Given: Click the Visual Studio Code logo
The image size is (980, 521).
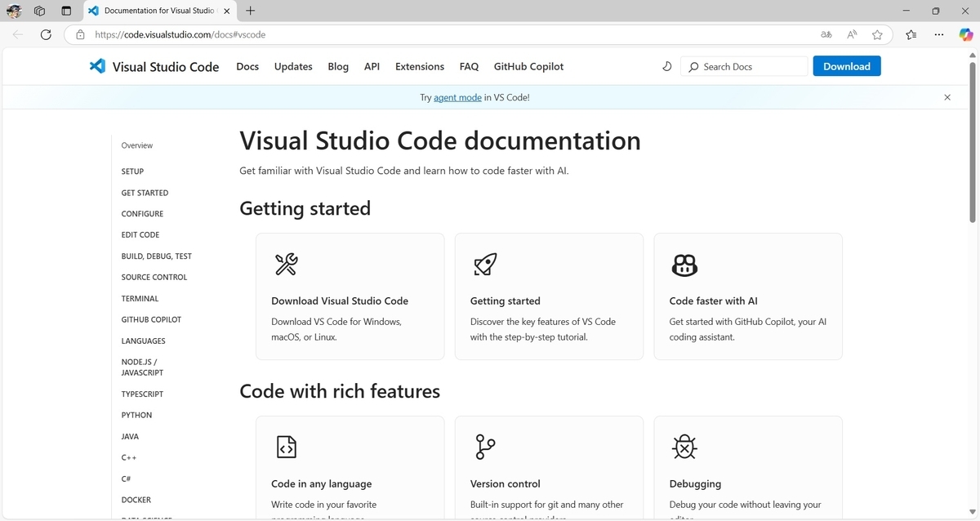Looking at the screenshot, I should coord(97,66).
